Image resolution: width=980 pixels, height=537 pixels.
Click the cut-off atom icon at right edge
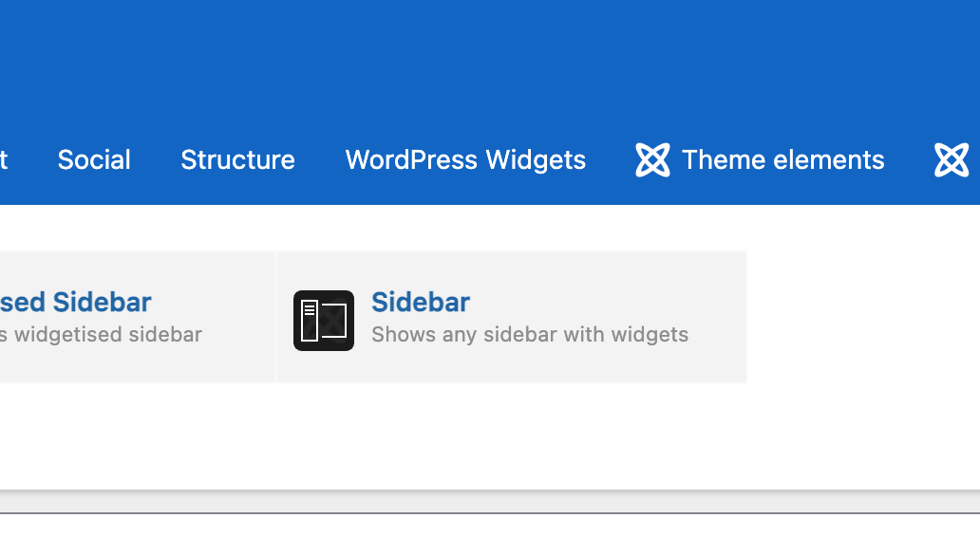[x=952, y=159]
